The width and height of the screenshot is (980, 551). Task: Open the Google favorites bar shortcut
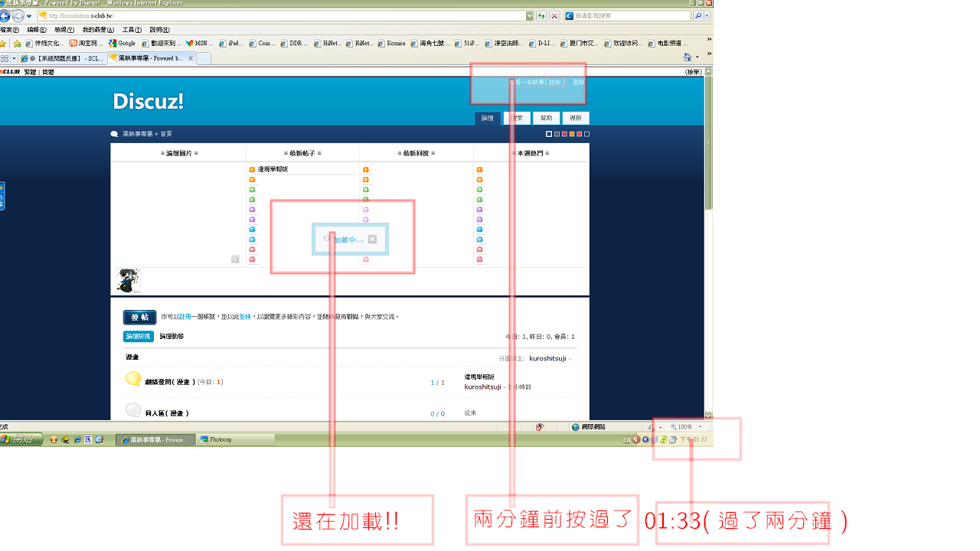122,44
